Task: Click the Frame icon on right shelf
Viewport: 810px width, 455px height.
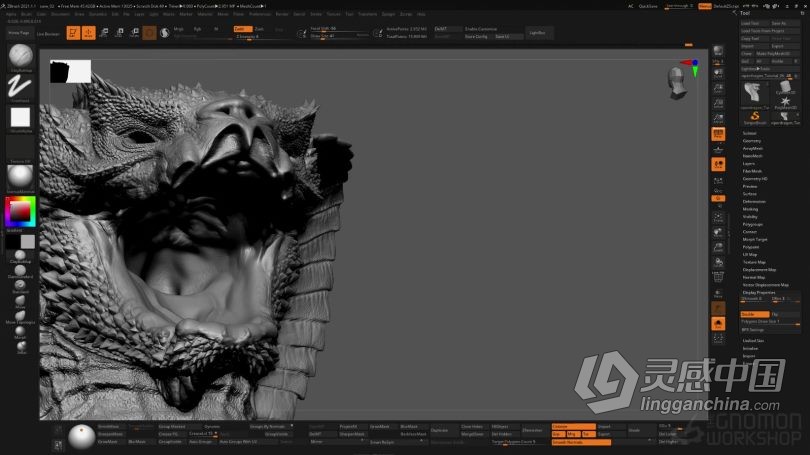Action: pyautogui.click(x=718, y=217)
